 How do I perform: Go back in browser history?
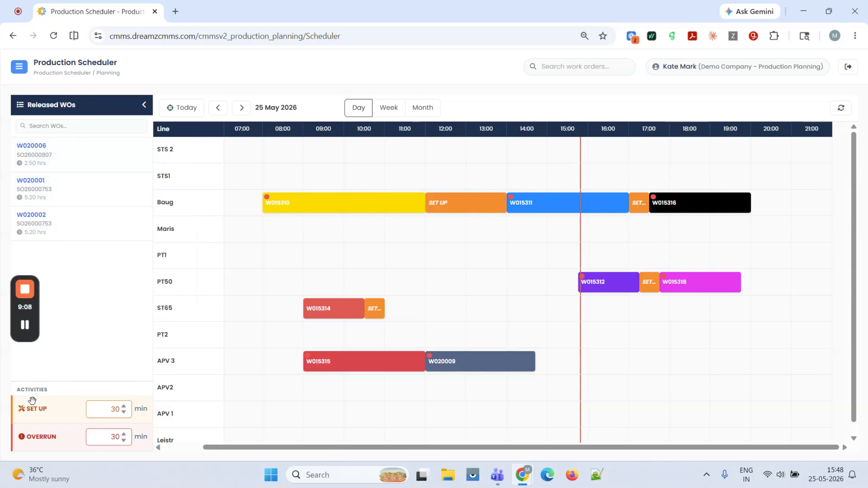coord(13,36)
